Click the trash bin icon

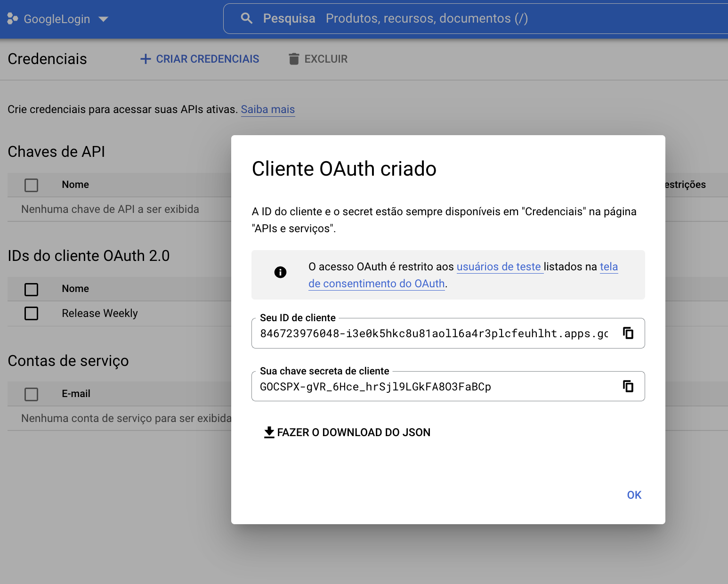tap(294, 59)
